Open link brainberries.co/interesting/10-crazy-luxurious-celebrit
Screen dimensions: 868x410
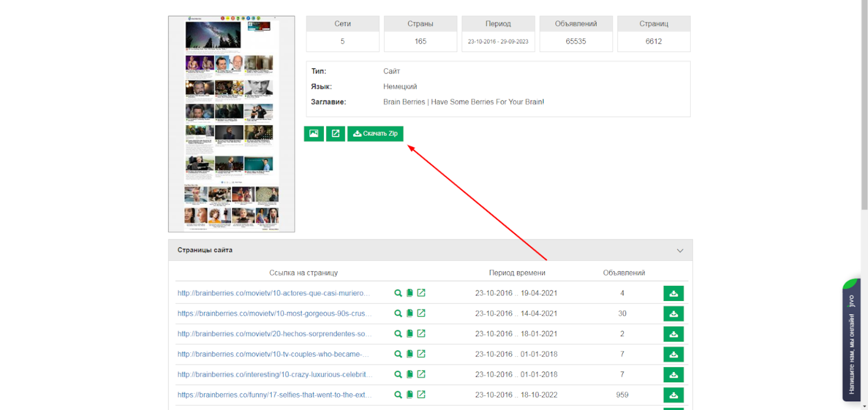(276, 374)
